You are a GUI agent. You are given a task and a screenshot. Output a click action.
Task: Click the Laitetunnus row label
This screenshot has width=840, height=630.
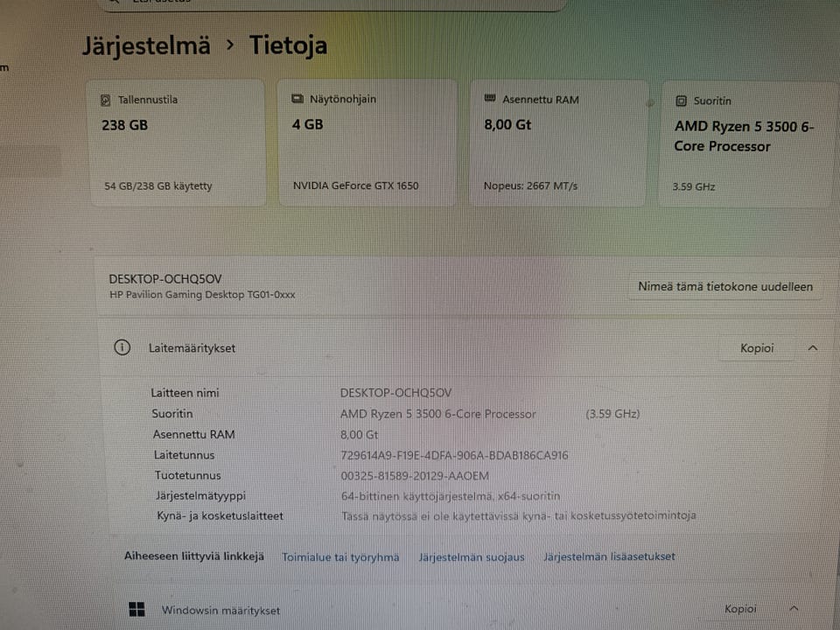(185, 455)
